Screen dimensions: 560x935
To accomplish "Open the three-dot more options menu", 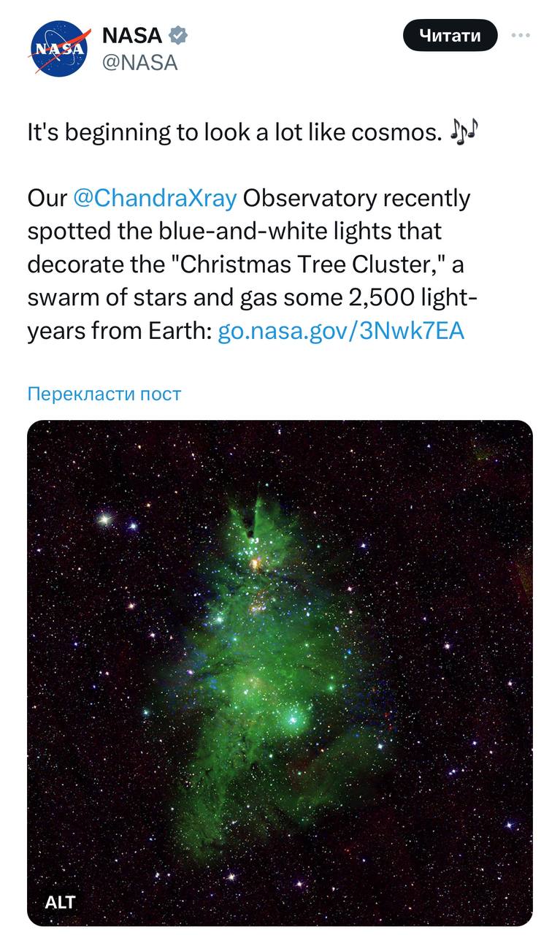I will (x=520, y=35).
